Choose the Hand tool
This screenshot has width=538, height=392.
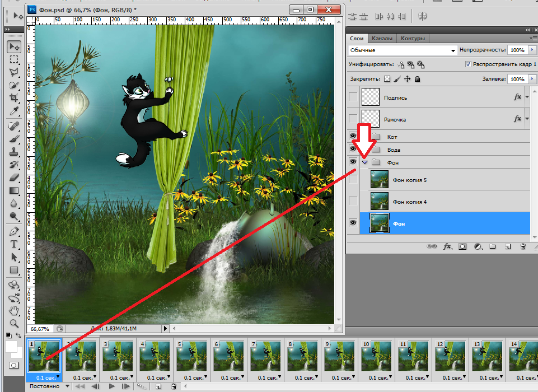15,310
